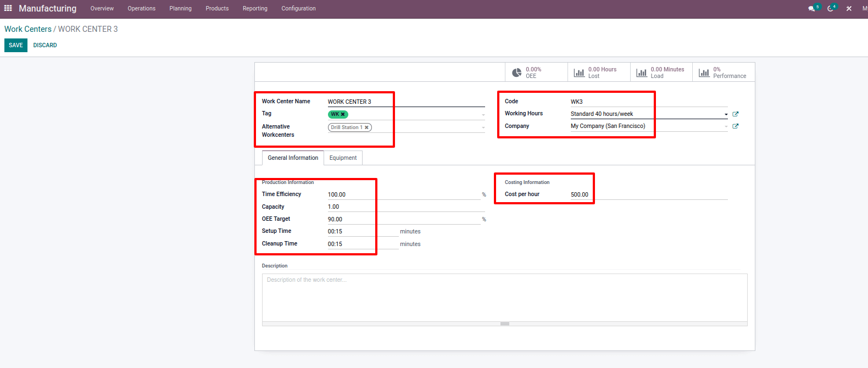Open the Planning menu
The width and height of the screenshot is (868, 368).
pos(180,9)
